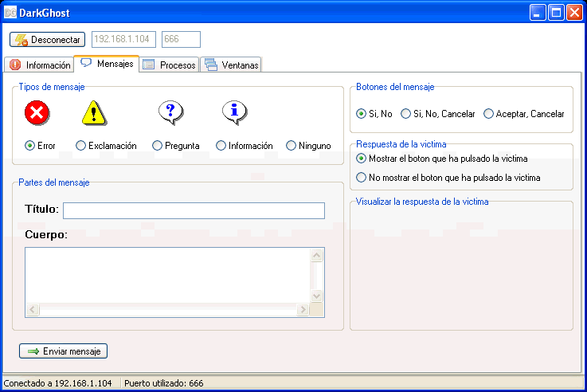Pick the Si, No, Cancelar buttons option
This screenshot has height=392, width=587.
tap(406, 114)
